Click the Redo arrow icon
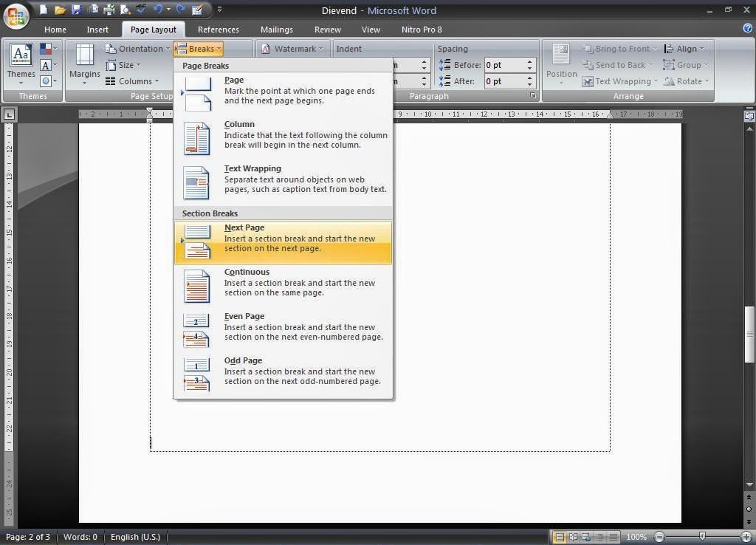 (181, 9)
